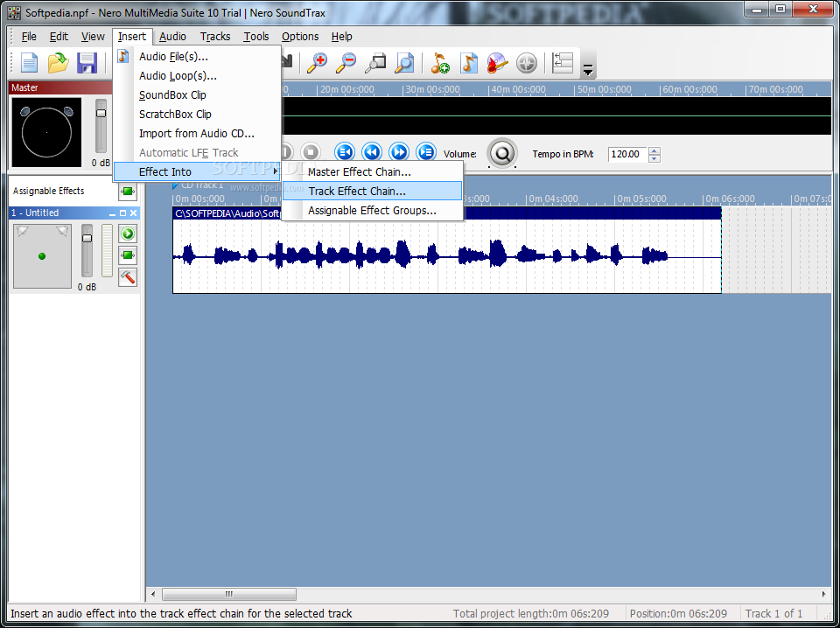Maximize the '1 - Untitled' track panel
Screen dimensions: 840x628
click(x=122, y=213)
